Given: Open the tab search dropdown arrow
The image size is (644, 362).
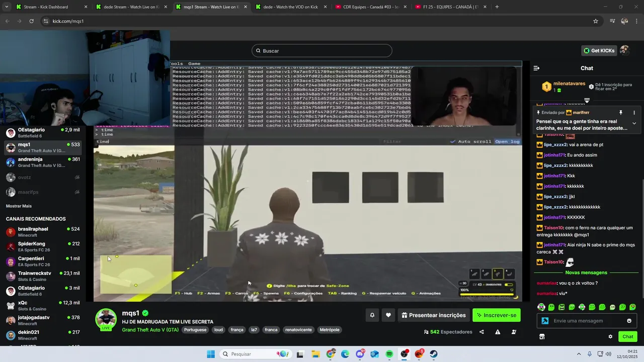Looking at the screenshot, I should pos(7,7).
